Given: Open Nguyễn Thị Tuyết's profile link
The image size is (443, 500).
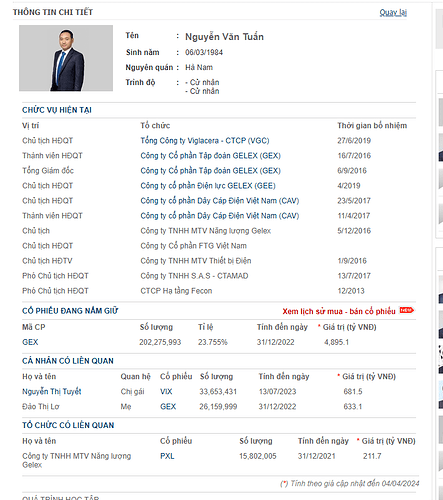Looking at the screenshot, I should pos(52,391).
